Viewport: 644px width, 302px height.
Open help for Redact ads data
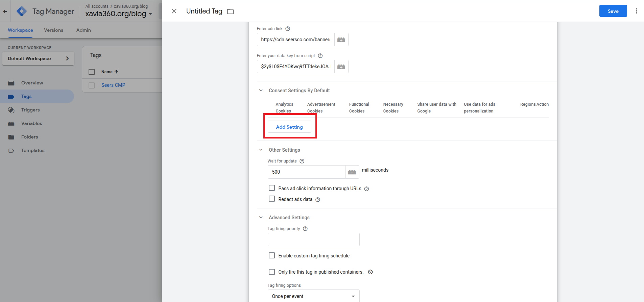pos(318,200)
